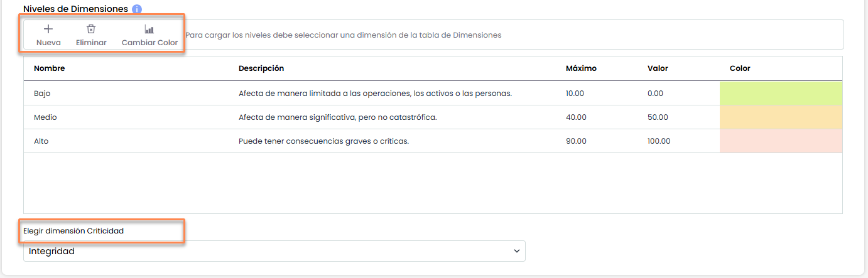
Task: Click the Color column header
Action: pos(740,68)
